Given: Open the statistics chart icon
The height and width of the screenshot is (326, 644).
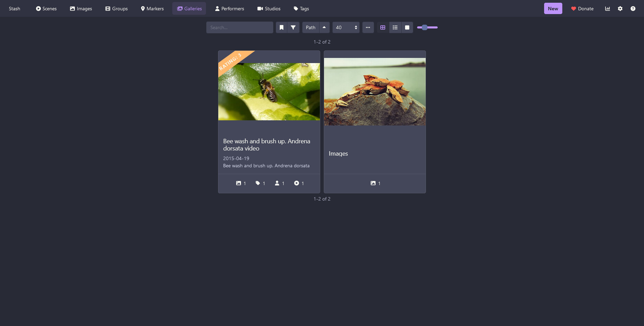Looking at the screenshot, I should tap(607, 9).
